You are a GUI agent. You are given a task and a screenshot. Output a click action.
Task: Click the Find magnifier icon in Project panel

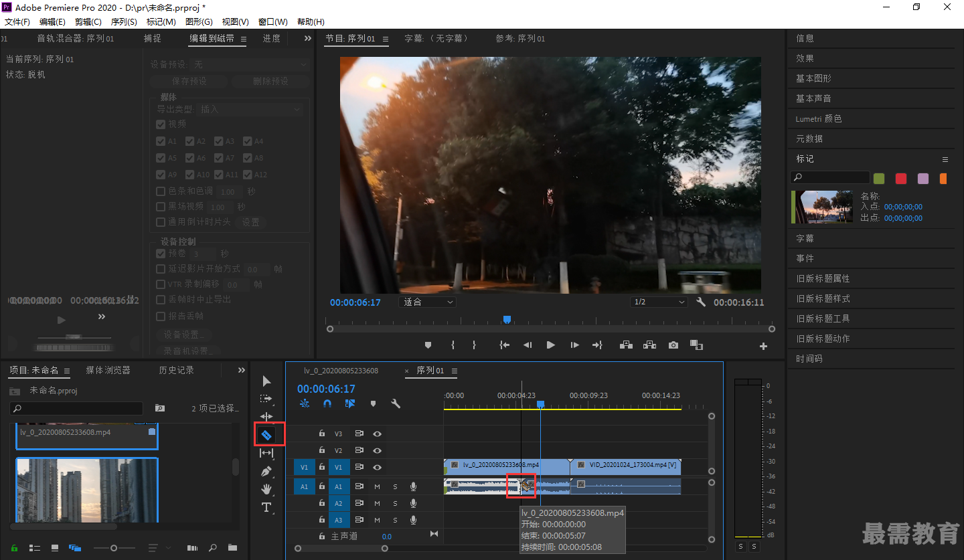(213, 548)
